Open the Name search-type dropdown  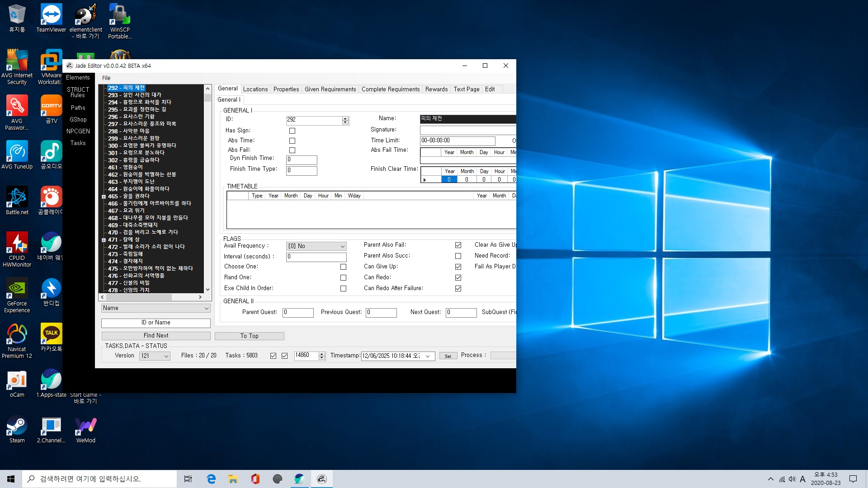coord(156,308)
